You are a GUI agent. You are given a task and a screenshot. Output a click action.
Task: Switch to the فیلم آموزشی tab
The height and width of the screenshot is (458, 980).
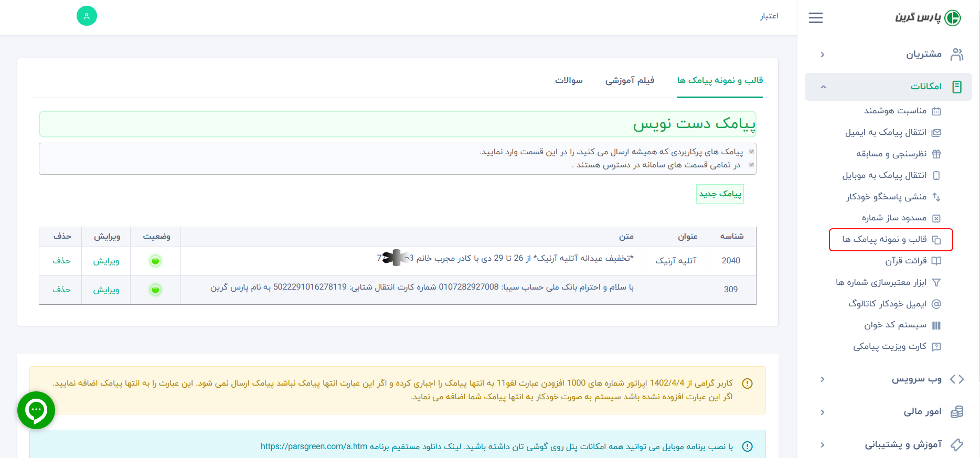click(x=630, y=80)
